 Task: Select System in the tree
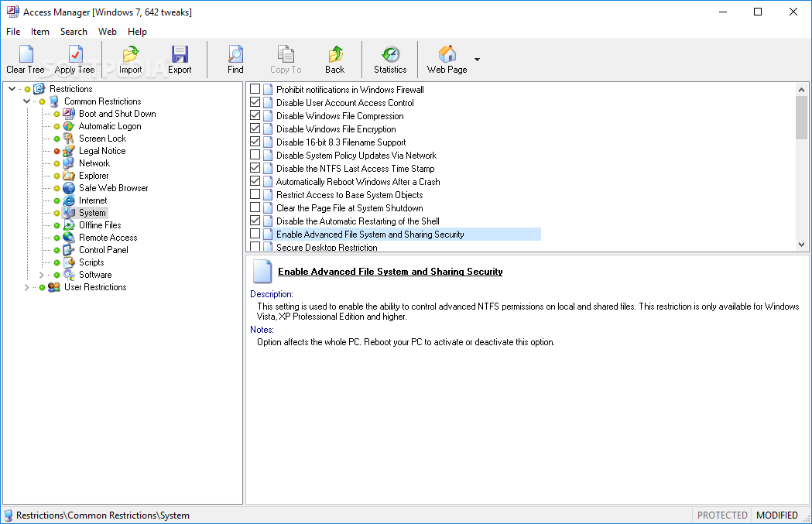pyautogui.click(x=92, y=213)
